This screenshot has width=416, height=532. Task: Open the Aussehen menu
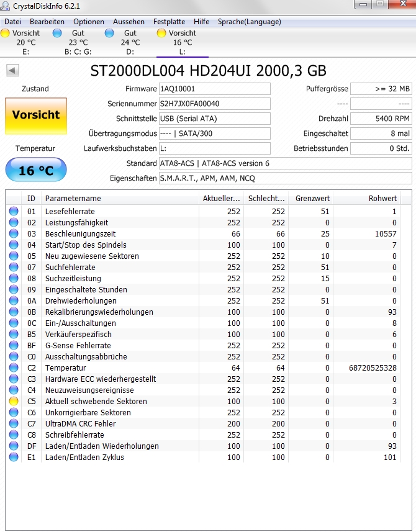(129, 22)
